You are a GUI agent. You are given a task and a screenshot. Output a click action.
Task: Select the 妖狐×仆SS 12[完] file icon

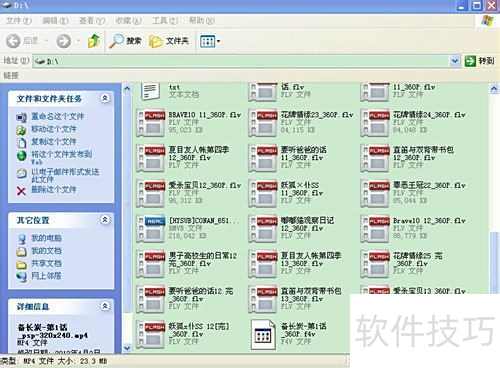[x=151, y=335]
